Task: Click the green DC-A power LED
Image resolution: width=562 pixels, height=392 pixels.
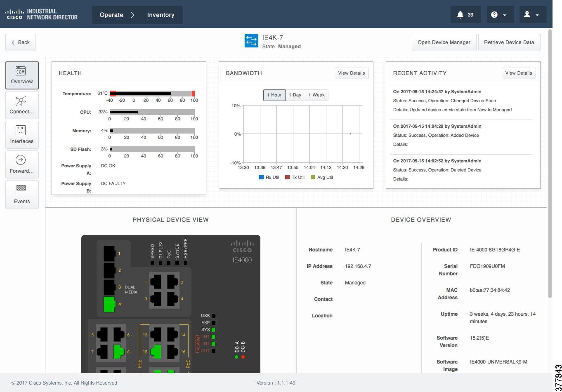Action: tap(236, 357)
